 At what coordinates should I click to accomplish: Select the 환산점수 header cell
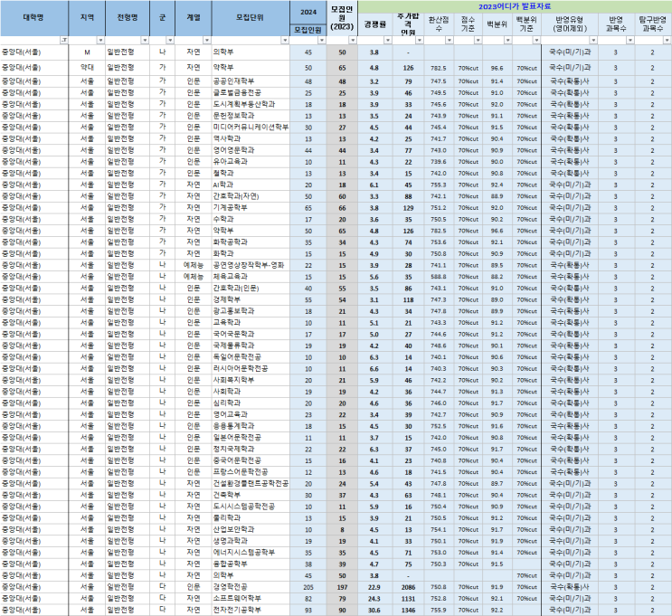(439, 24)
